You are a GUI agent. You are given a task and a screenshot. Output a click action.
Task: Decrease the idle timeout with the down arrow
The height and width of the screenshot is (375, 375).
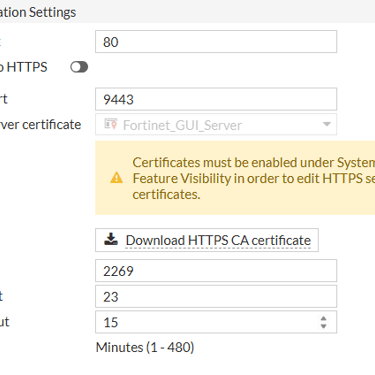pos(323,326)
